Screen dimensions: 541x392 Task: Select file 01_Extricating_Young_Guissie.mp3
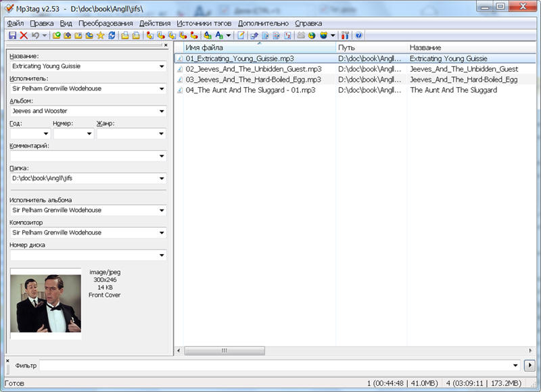(x=240, y=59)
